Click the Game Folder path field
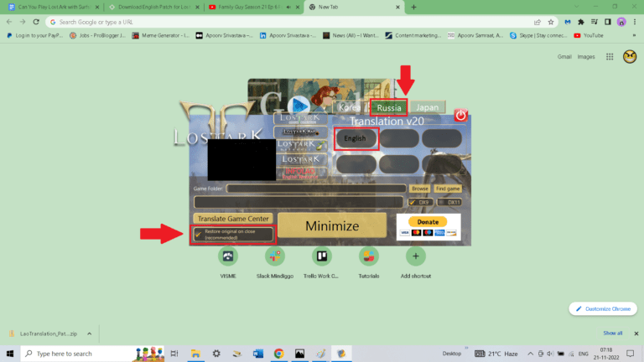The height and width of the screenshot is (362, 644). (x=316, y=189)
